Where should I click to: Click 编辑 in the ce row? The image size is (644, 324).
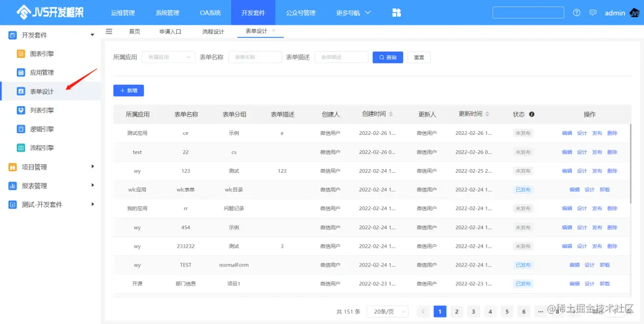click(567, 133)
